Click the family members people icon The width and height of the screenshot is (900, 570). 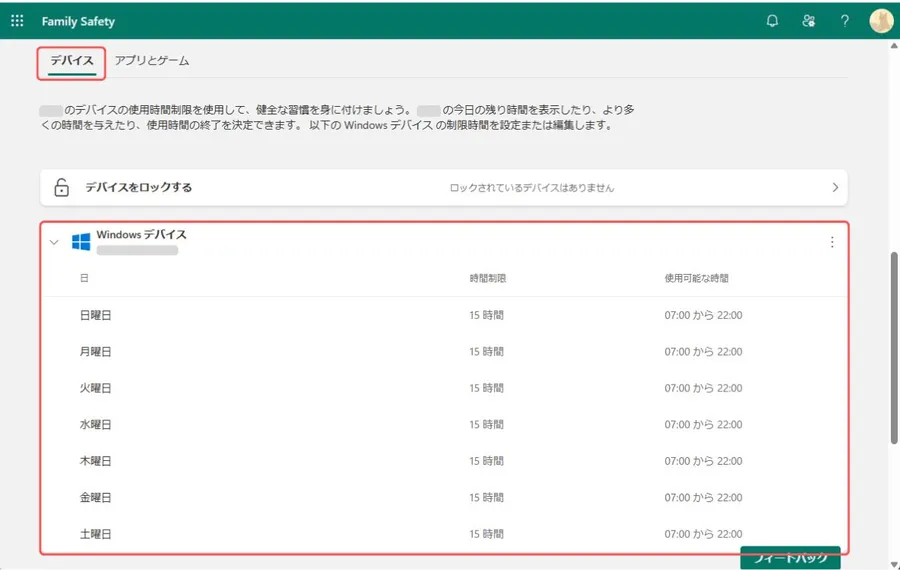808,20
